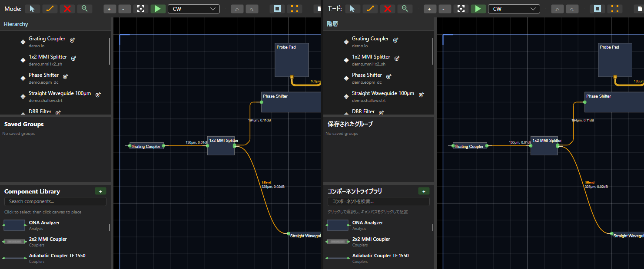Click Probe Pad block on English window canvas

(292, 60)
